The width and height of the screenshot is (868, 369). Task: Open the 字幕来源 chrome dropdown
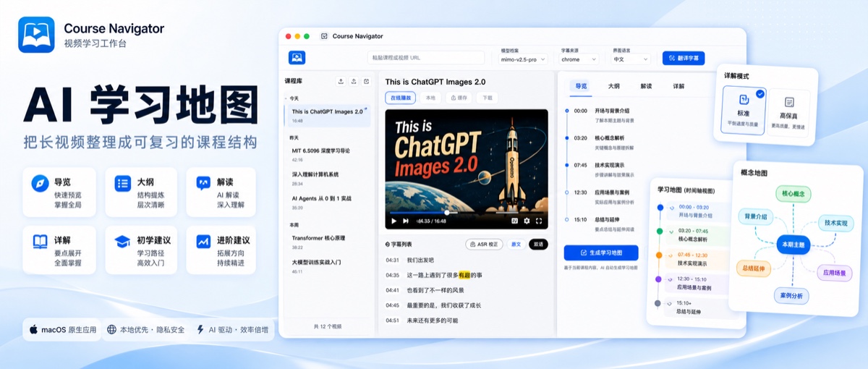click(579, 59)
